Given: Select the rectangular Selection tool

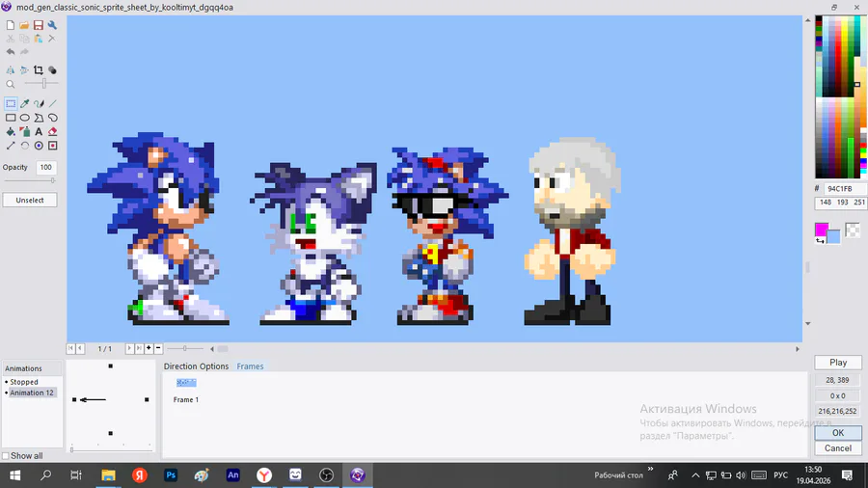Looking at the screenshot, I should [11, 103].
